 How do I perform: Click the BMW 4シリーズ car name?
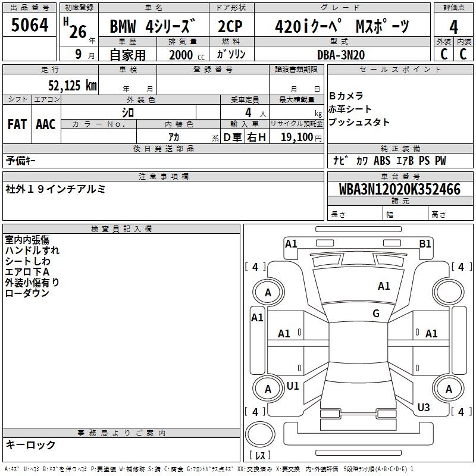coord(153,27)
